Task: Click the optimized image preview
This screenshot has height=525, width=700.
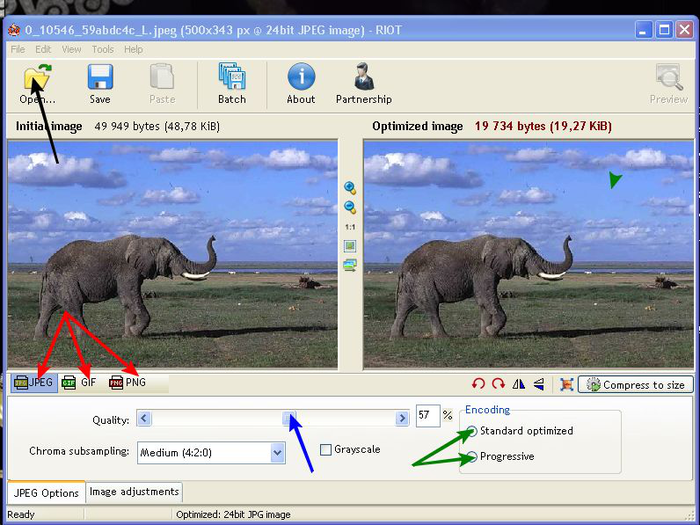Action: (x=528, y=254)
